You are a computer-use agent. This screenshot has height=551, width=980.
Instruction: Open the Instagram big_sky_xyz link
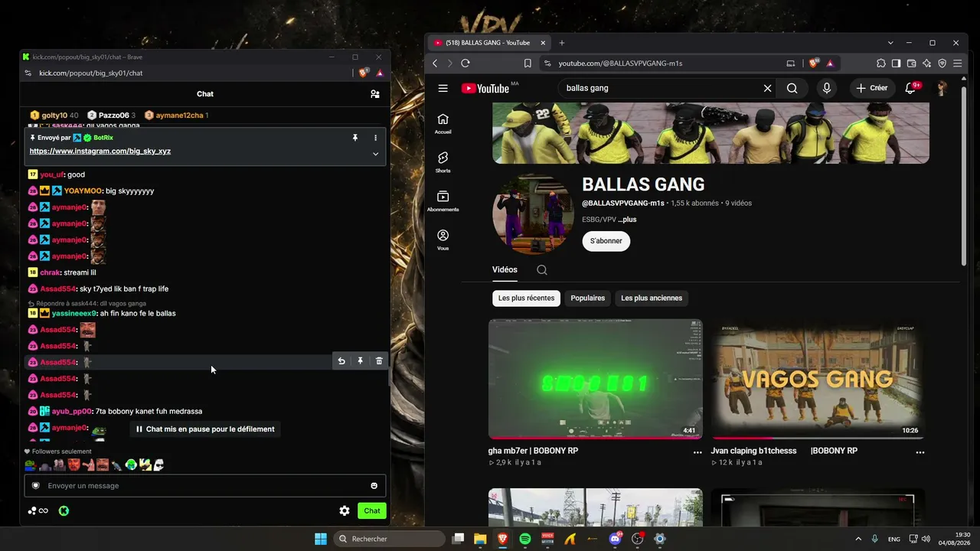click(100, 152)
